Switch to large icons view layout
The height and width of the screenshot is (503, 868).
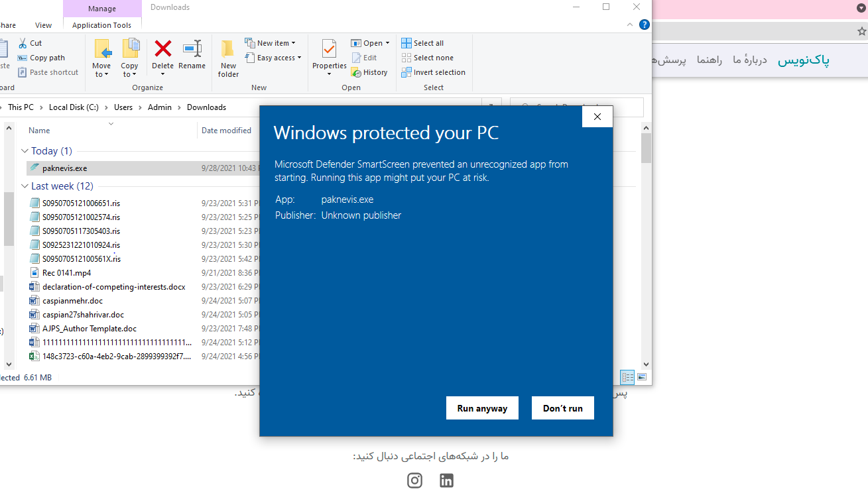coord(642,378)
